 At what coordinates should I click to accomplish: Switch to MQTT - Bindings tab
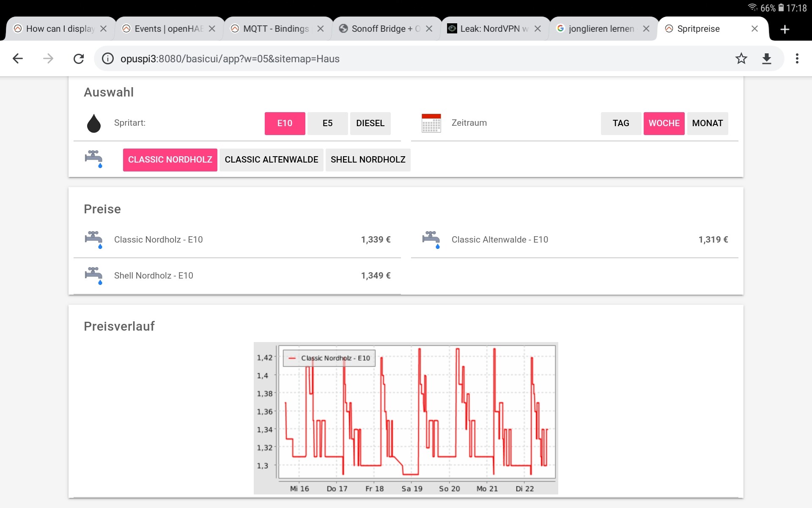275,29
